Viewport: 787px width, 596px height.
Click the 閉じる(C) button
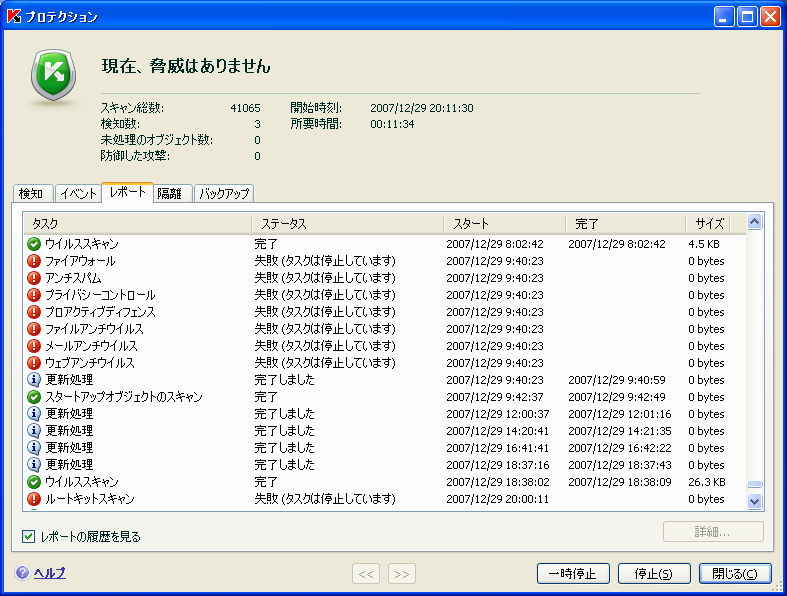(735, 573)
